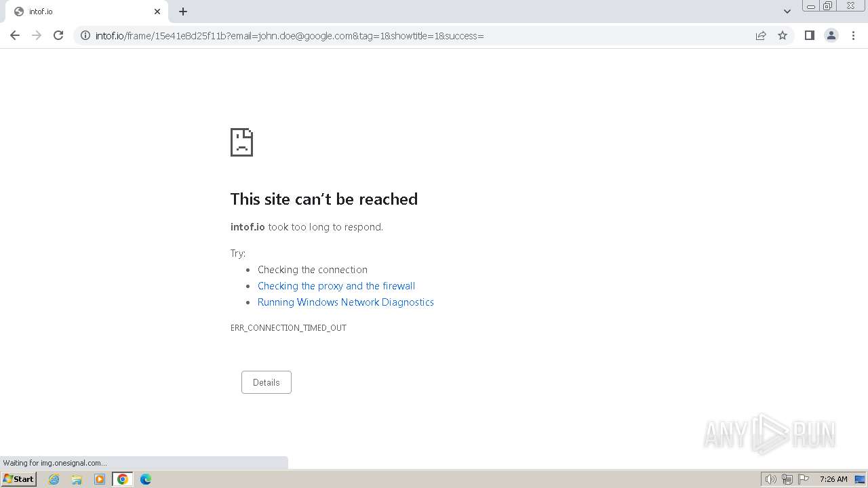Click the browser Back arrow
The image size is (868, 488).
click(15, 35)
